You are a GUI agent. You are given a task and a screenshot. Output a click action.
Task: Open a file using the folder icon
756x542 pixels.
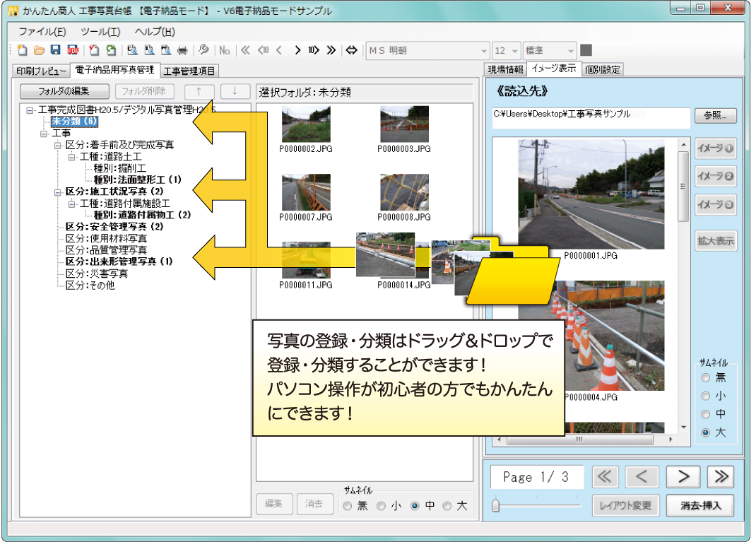tap(39, 50)
